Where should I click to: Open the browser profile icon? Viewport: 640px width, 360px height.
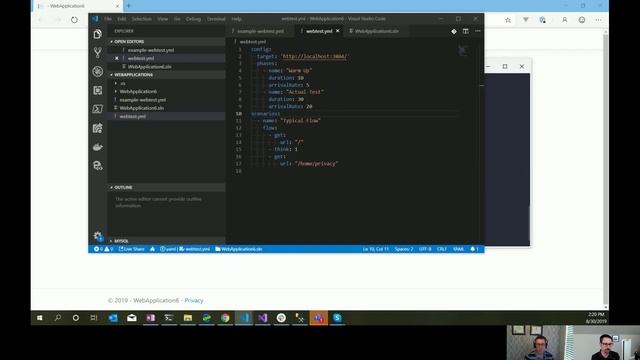point(564,20)
